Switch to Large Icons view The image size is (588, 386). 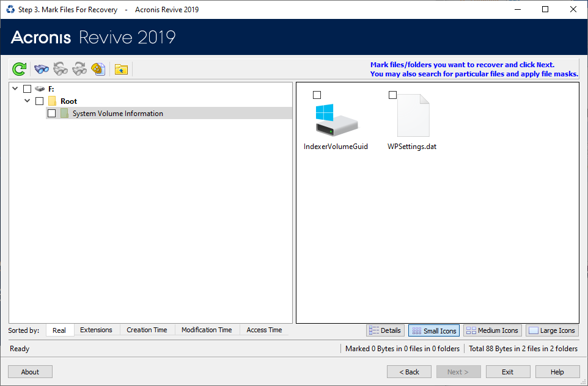click(552, 330)
